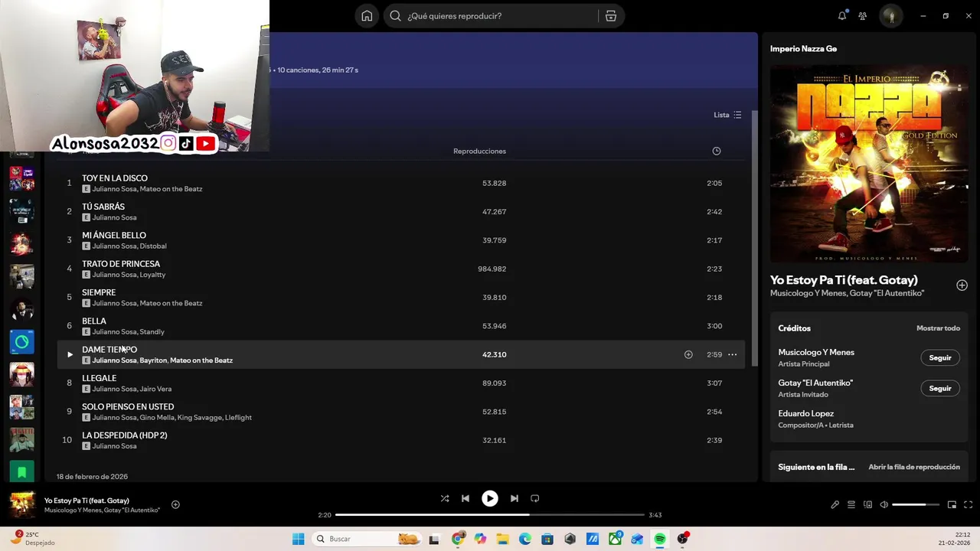Skip to the previous track
The height and width of the screenshot is (551, 980).
pyautogui.click(x=465, y=498)
